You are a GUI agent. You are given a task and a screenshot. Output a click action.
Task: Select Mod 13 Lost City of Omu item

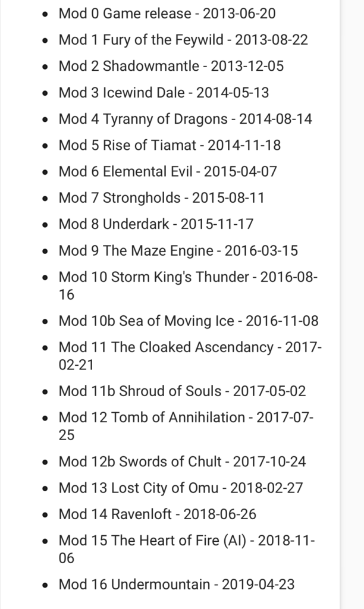coord(180,488)
